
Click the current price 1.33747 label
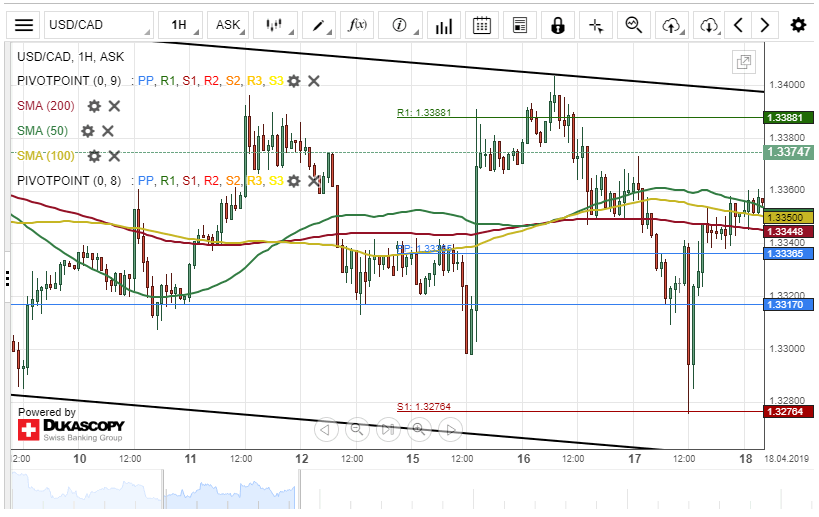tap(788, 152)
